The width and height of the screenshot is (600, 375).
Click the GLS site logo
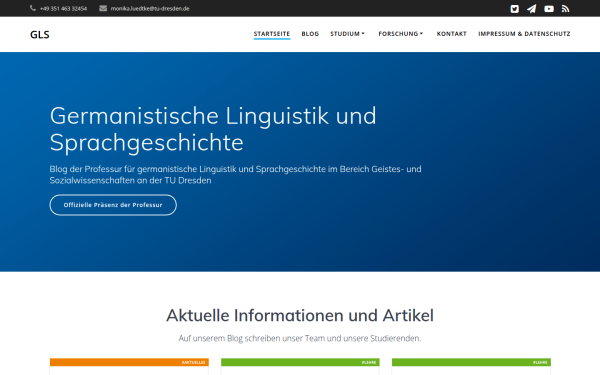(40, 34)
